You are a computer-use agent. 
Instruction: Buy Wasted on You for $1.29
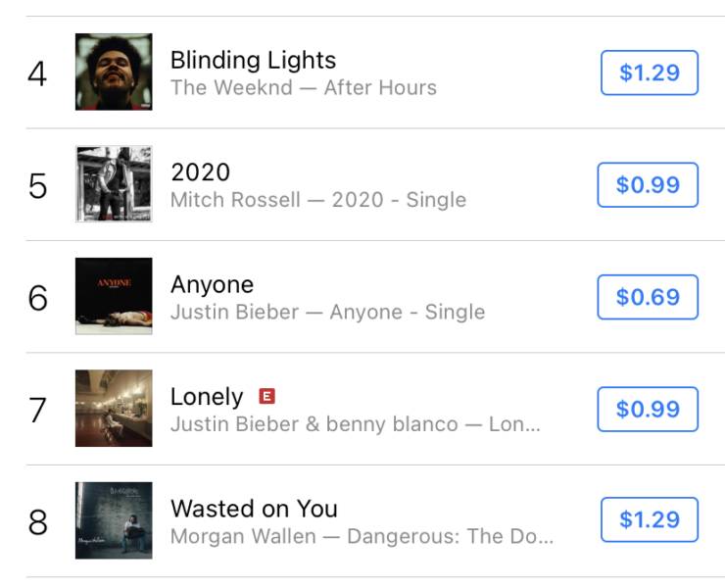(649, 520)
